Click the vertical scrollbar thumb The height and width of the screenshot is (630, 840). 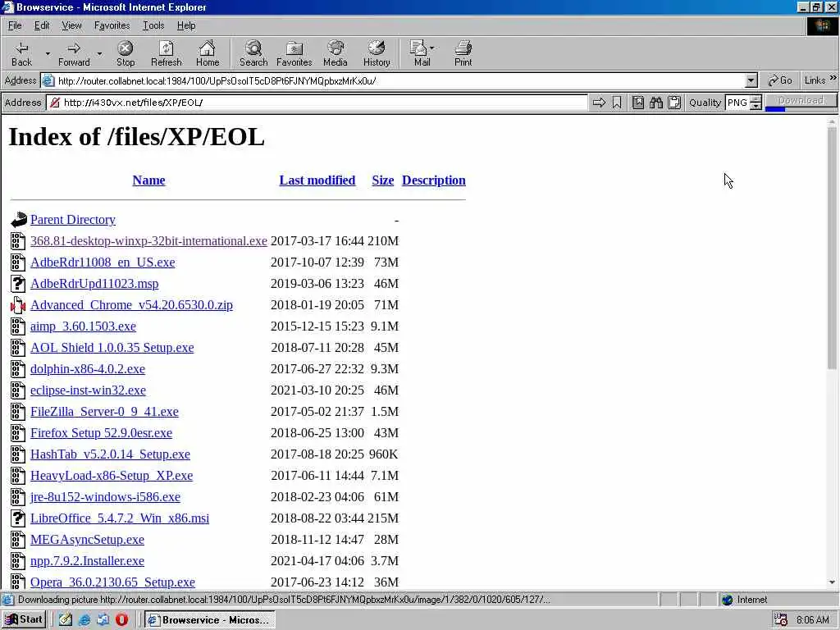[x=832, y=249]
